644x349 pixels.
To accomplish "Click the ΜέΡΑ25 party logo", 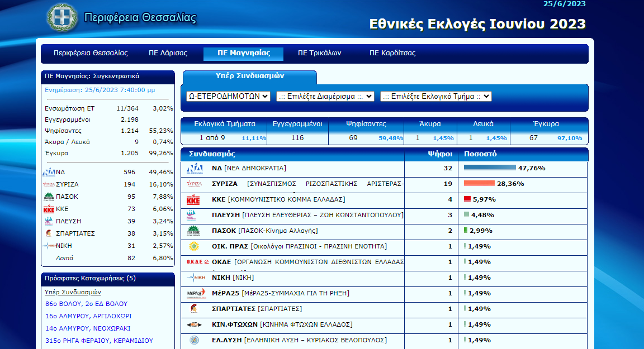I will click(x=194, y=293).
